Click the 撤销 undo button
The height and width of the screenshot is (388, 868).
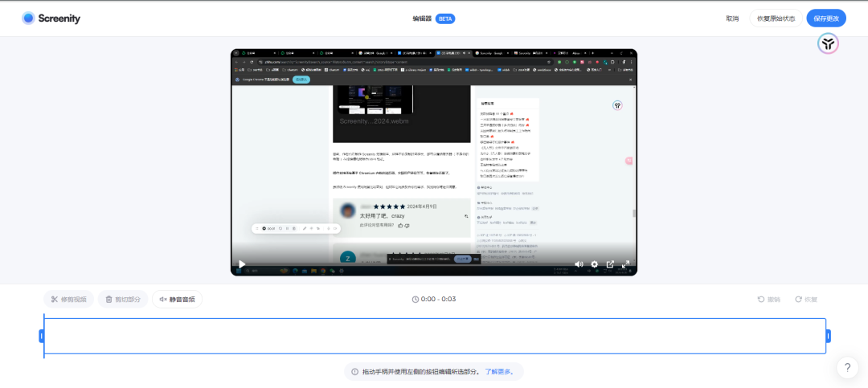pos(769,300)
